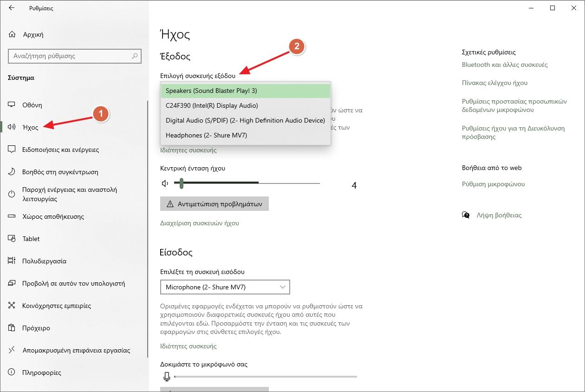Click the search magnifier icon in sidebar
The width and height of the screenshot is (585, 392).
coord(135,56)
